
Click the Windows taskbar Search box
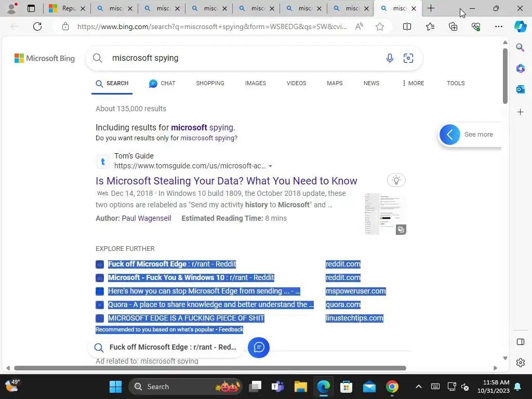pos(185,387)
